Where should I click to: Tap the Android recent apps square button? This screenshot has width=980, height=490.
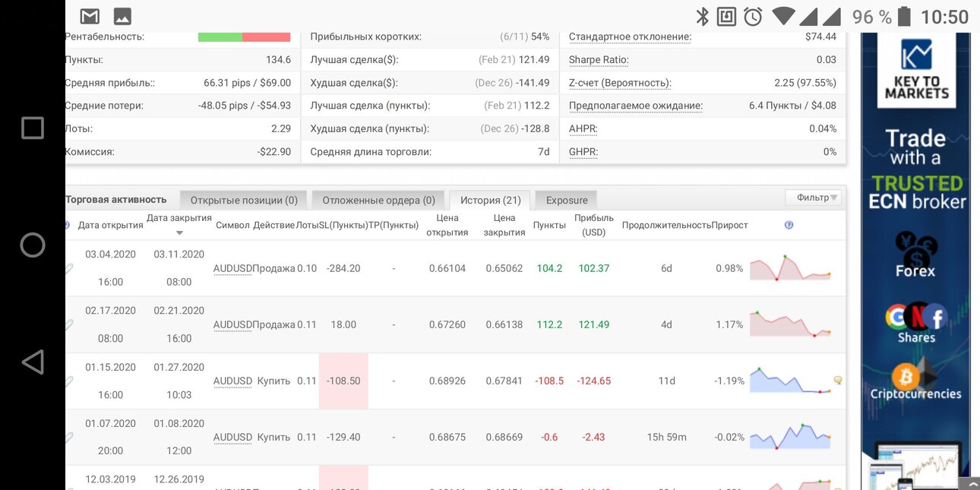point(33,128)
